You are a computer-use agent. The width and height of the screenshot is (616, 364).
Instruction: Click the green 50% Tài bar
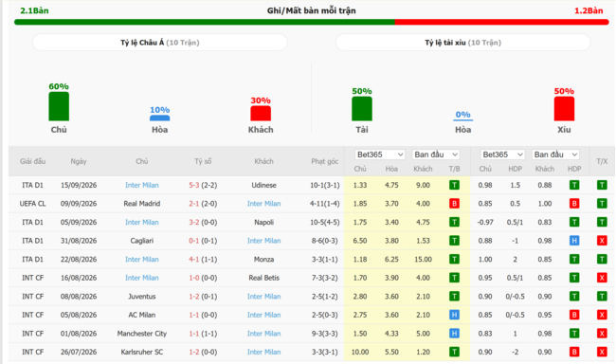point(362,109)
